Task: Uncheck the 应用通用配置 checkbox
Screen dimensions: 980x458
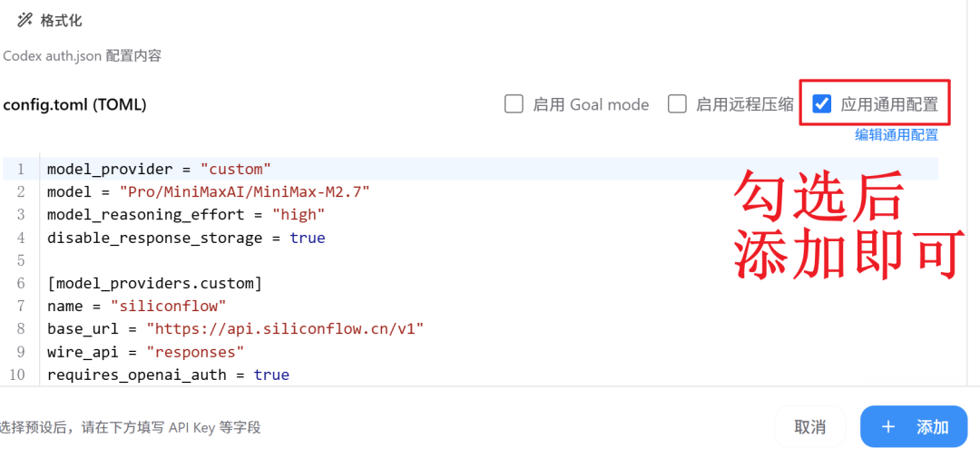Action: click(x=822, y=103)
